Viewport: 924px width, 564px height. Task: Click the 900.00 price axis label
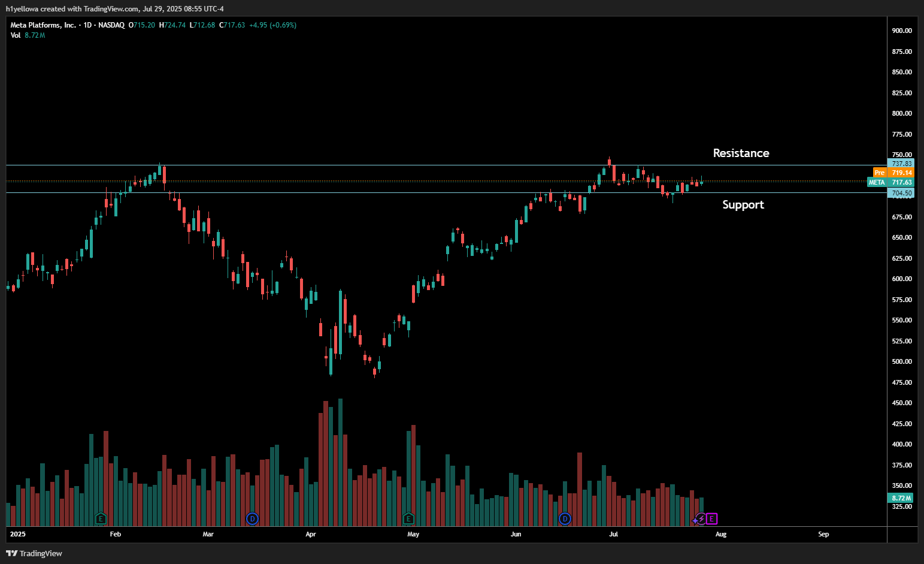pyautogui.click(x=902, y=31)
